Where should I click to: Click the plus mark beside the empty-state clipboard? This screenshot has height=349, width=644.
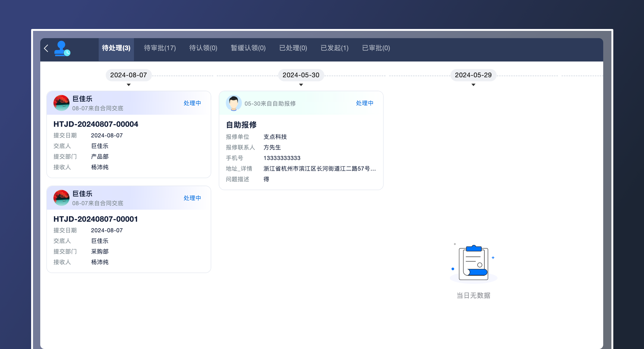point(493,258)
